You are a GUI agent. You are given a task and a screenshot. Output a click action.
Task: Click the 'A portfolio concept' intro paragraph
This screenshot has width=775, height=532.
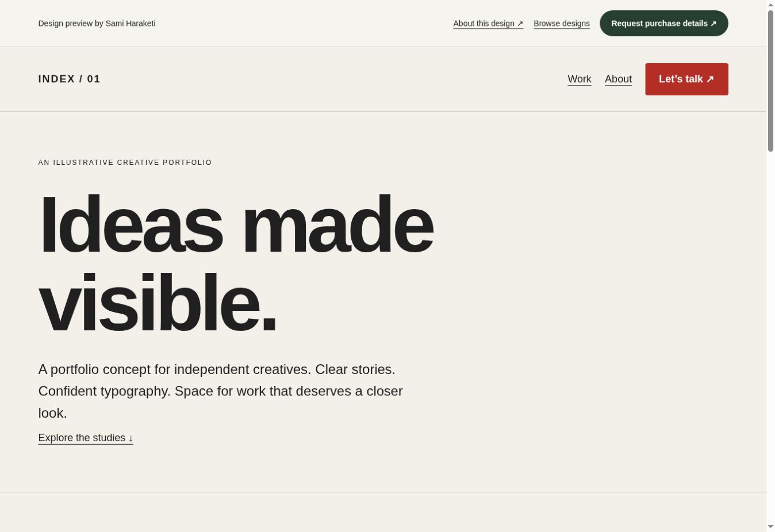coord(221,391)
